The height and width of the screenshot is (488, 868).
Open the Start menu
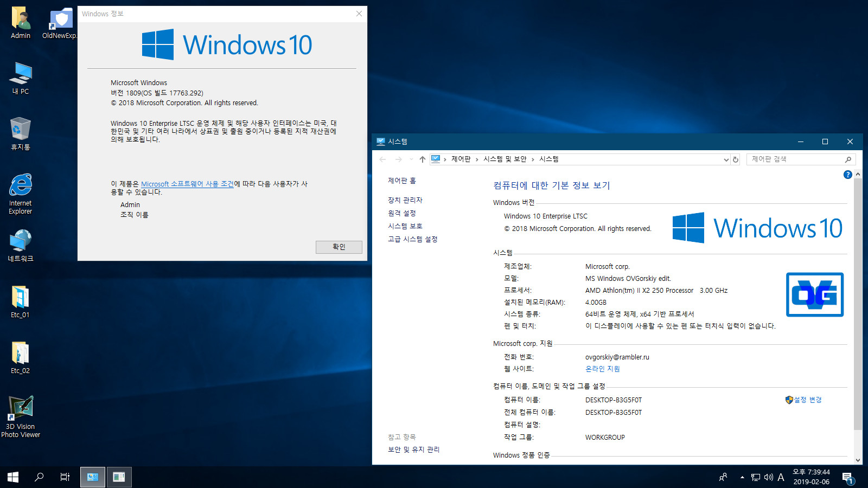pyautogui.click(x=13, y=477)
